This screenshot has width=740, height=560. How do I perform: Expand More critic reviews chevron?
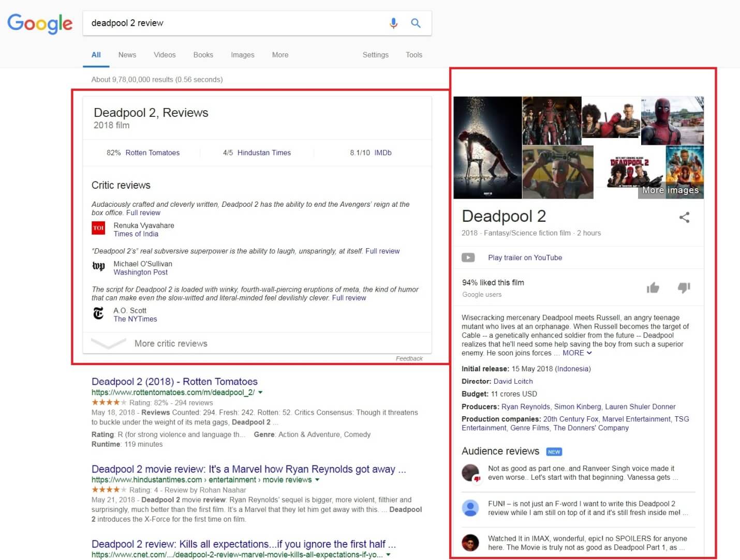(108, 343)
